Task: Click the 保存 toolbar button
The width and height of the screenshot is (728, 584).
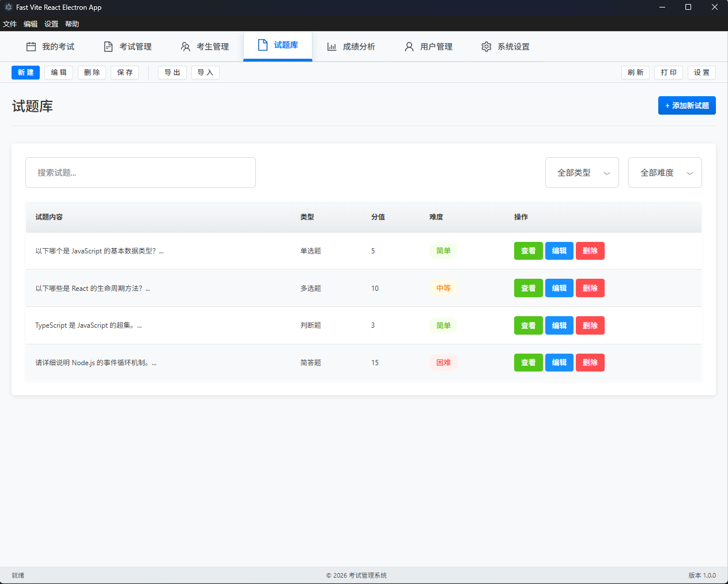Action: click(x=125, y=73)
